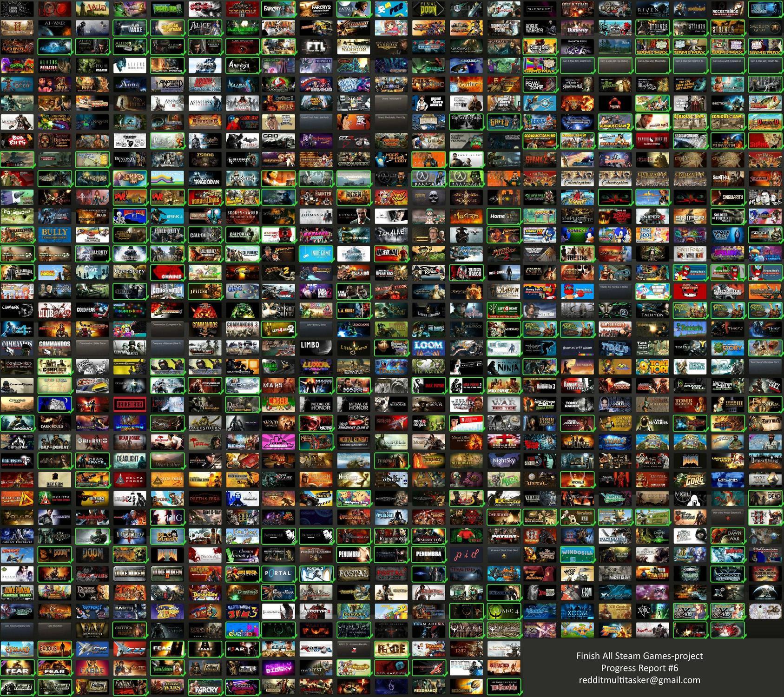Select the FTL game thumbnail

coord(316,47)
